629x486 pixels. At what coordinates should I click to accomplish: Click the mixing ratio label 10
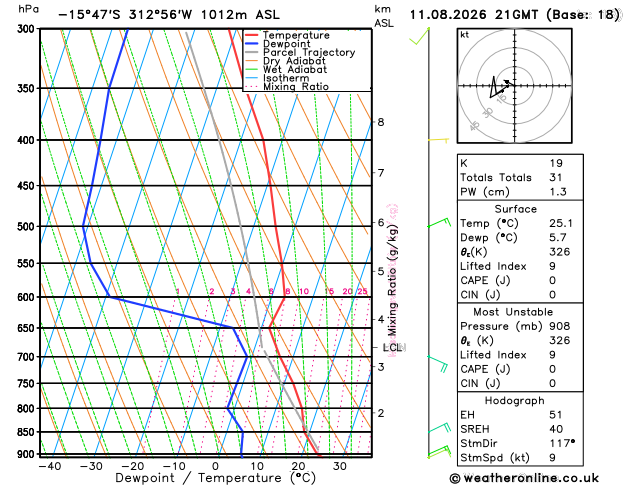[x=304, y=291]
